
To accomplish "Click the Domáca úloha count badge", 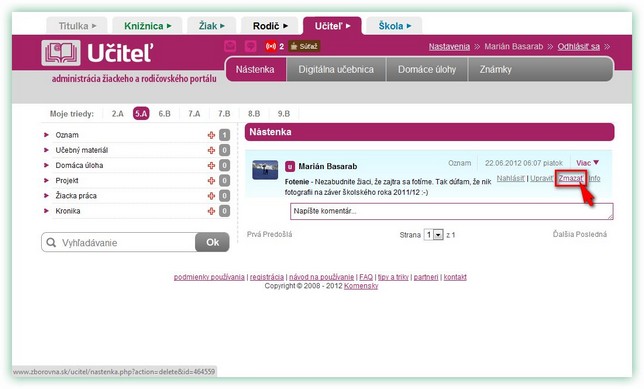I will (224, 166).
